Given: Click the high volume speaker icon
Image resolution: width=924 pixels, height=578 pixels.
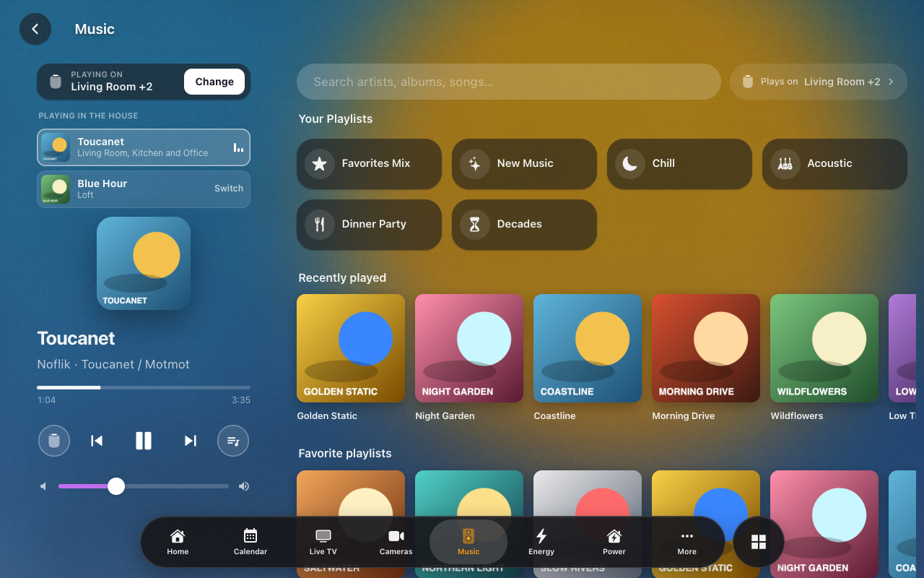Looking at the screenshot, I should [244, 486].
